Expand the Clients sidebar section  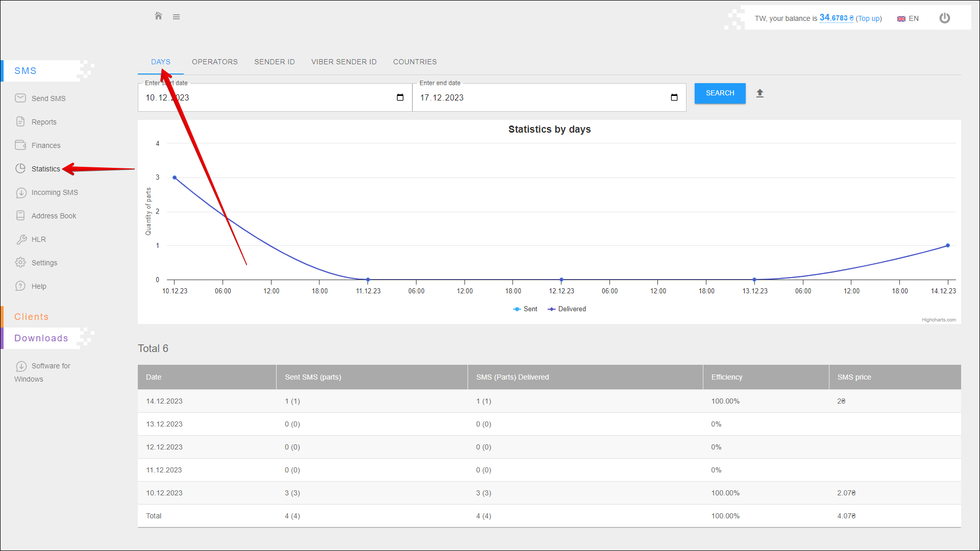[32, 317]
